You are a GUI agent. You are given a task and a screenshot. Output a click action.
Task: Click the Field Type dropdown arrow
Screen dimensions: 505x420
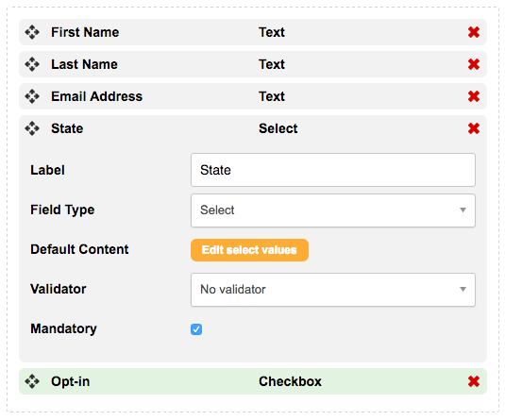[x=463, y=210]
